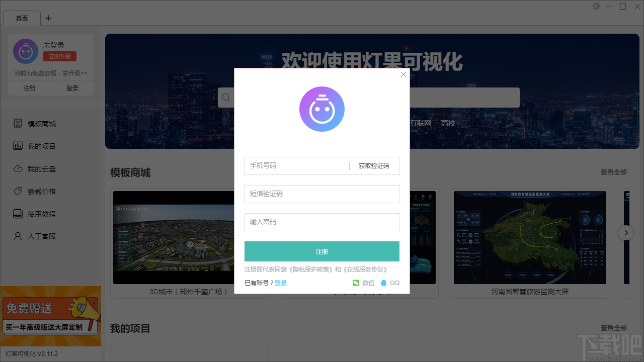The width and height of the screenshot is (644, 362).
Task: Contact 人工客服 support
Action: [34, 236]
